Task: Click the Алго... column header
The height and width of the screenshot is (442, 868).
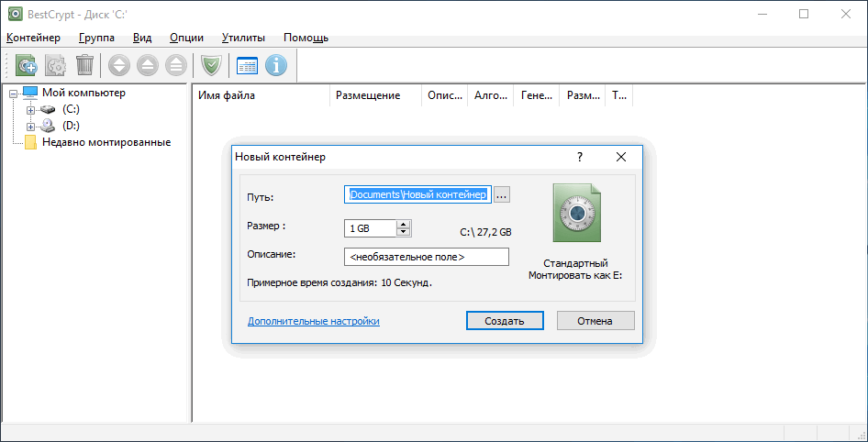Action: tap(491, 95)
